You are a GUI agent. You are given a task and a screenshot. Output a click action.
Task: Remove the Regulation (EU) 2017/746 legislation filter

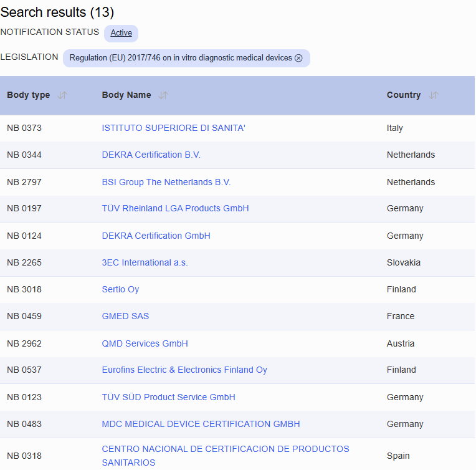298,58
